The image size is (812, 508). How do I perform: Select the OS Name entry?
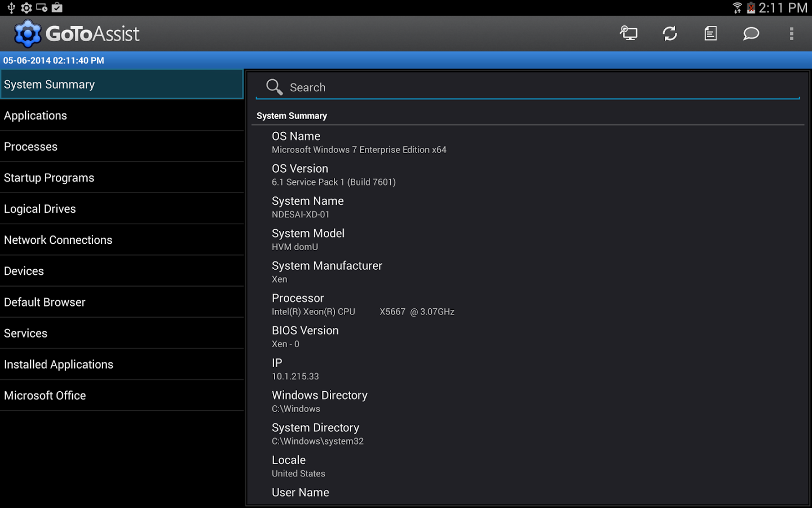[x=528, y=142]
